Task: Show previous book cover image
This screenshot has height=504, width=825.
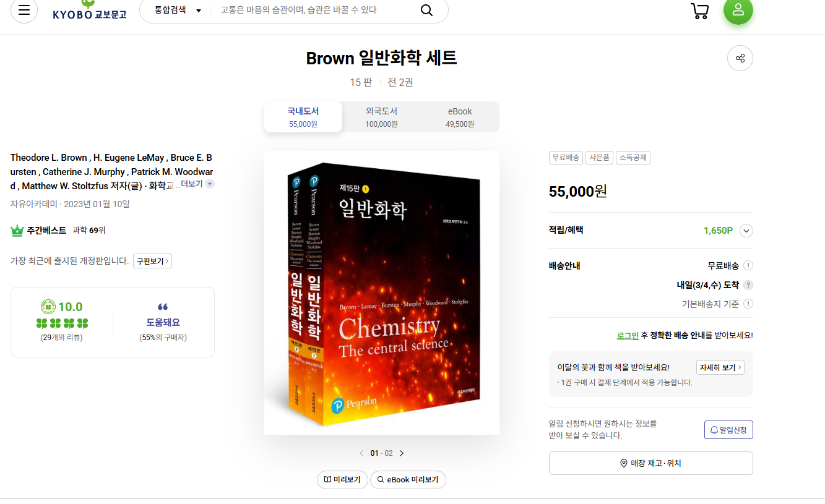Action: tap(361, 453)
